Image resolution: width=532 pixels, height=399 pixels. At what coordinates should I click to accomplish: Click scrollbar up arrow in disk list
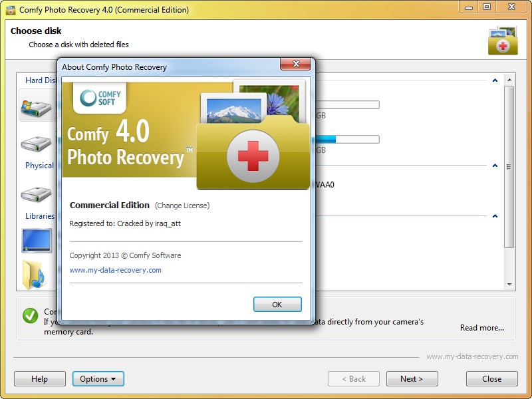coord(509,80)
